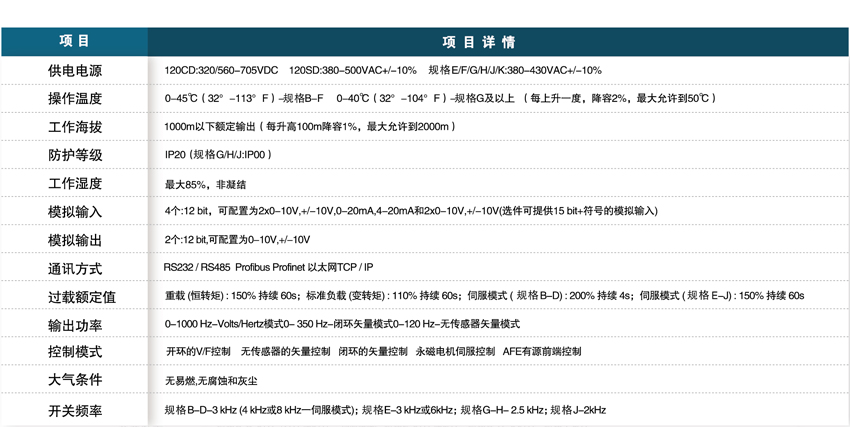This screenshot has width=850, height=427.
Task: Click the 项目详情 column header
Action: tap(478, 42)
